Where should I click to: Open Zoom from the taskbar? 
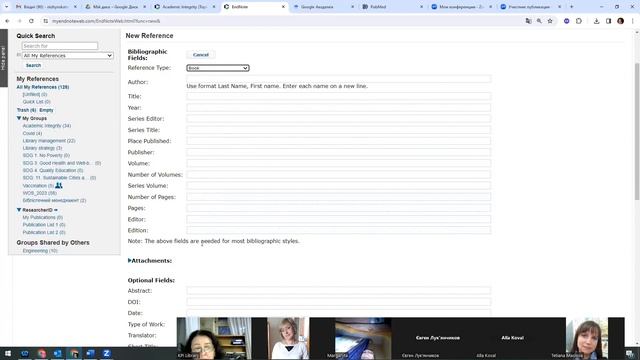[x=107, y=353]
